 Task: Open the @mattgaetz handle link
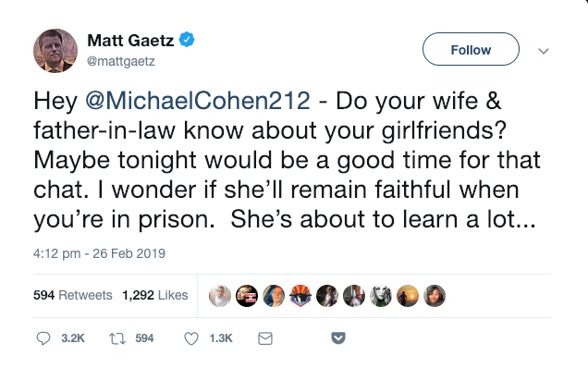121,61
